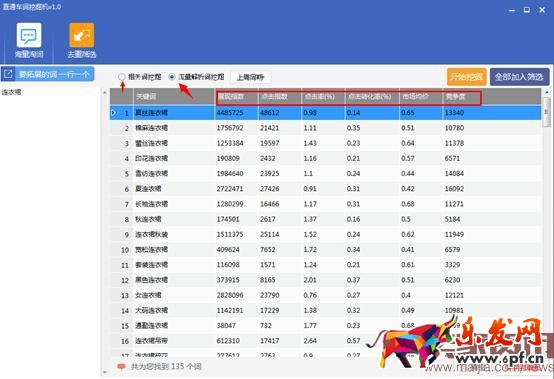Sort by the 点击指数 column header
This screenshot has width=554, height=379.
pyautogui.click(x=280, y=96)
